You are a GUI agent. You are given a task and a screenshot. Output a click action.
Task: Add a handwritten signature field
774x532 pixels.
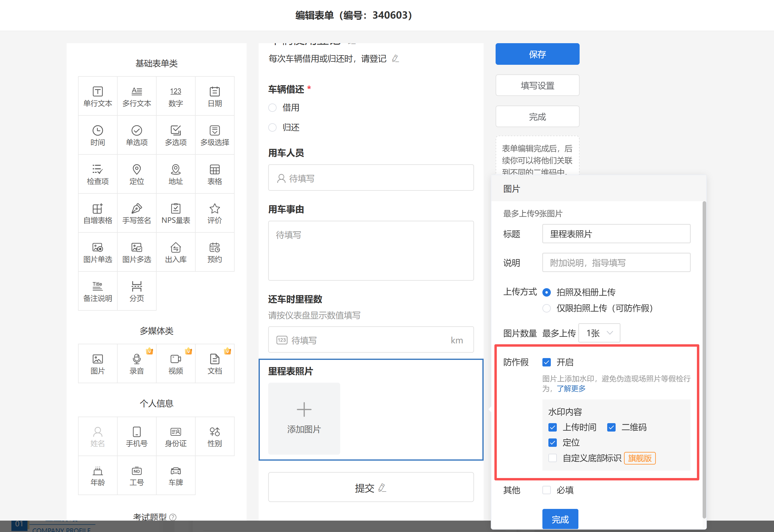[x=136, y=213]
